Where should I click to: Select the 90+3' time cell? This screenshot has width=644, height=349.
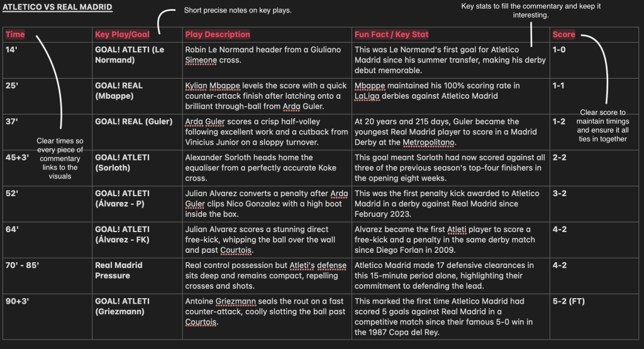[x=18, y=301]
